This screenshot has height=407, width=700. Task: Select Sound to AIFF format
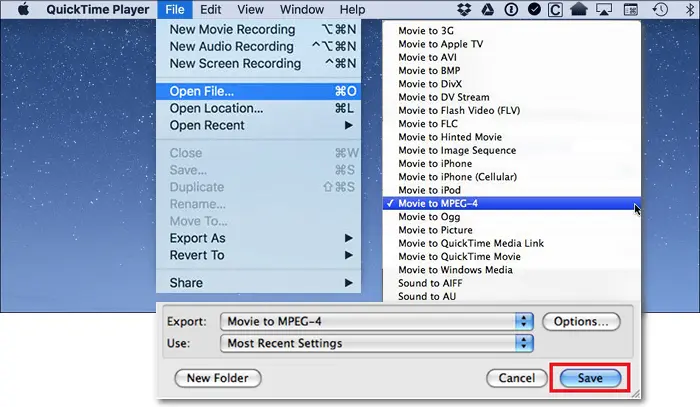pyautogui.click(x=512, y=283)
